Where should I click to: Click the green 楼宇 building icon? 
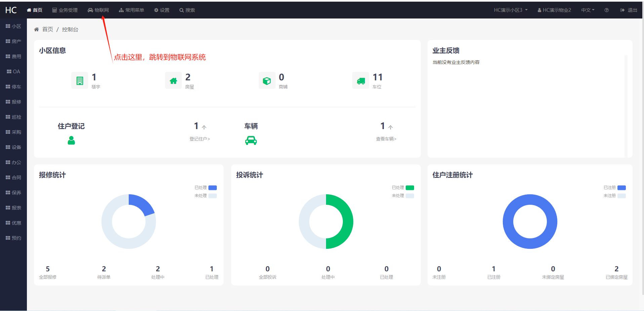point(80,80)
